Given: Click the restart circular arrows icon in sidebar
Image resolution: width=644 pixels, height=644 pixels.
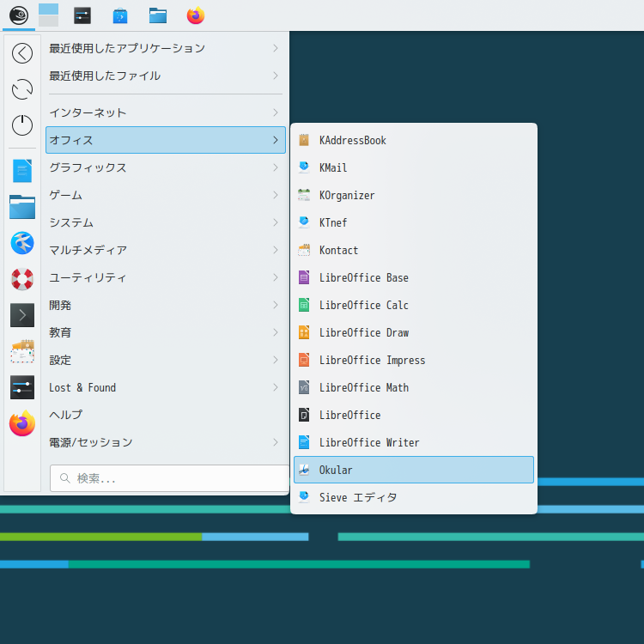Looking at the screenshot, I should point(22,89).
